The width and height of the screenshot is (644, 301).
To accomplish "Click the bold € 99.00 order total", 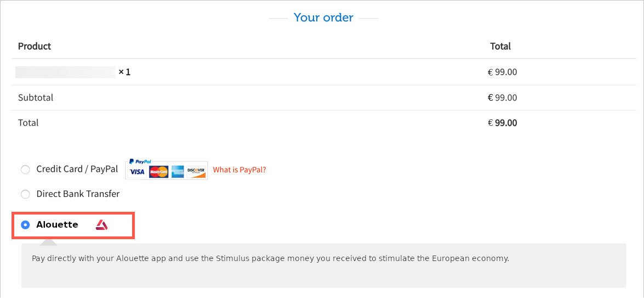I will point(502,123).
